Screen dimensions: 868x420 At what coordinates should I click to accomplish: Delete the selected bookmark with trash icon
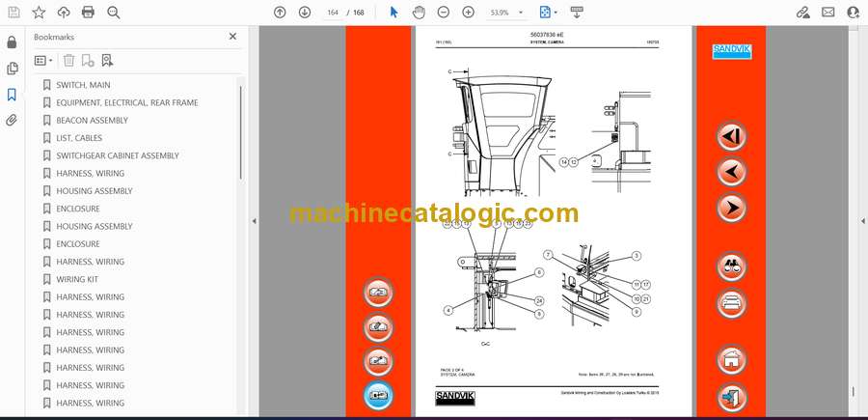click(68, 61)
